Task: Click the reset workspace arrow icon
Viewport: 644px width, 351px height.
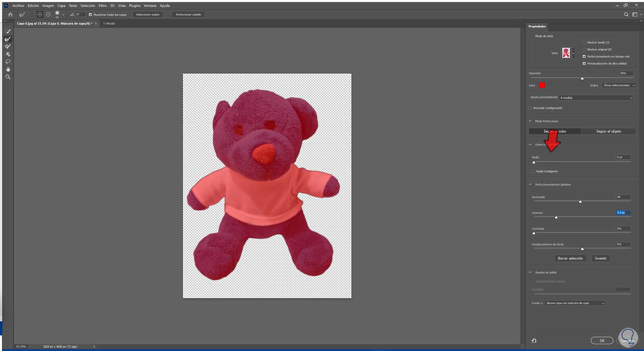Action: point(534,341)
